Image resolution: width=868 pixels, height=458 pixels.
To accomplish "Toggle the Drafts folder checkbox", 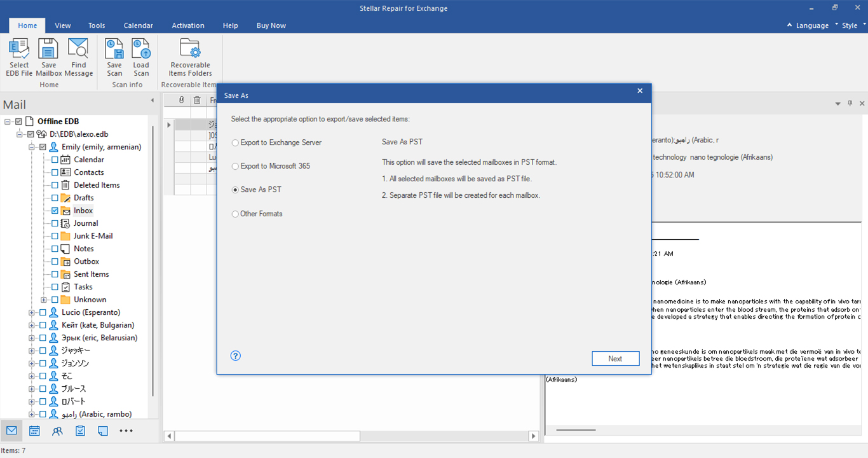I will point(55,198).
